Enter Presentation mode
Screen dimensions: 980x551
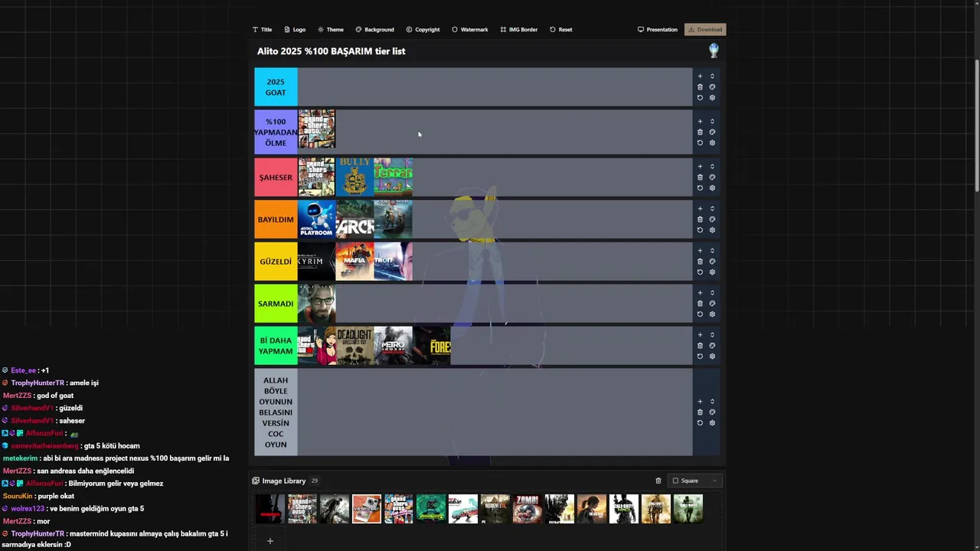point(658,30)
